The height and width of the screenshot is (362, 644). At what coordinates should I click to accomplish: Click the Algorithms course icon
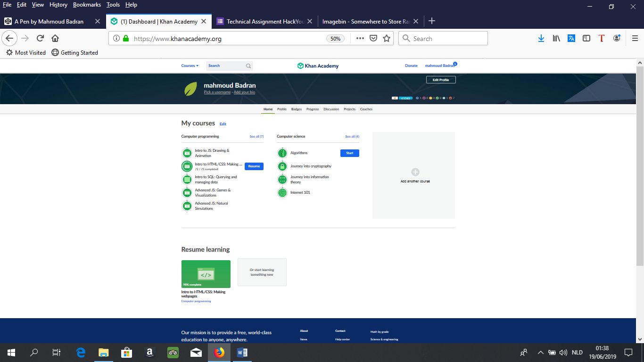282,153
